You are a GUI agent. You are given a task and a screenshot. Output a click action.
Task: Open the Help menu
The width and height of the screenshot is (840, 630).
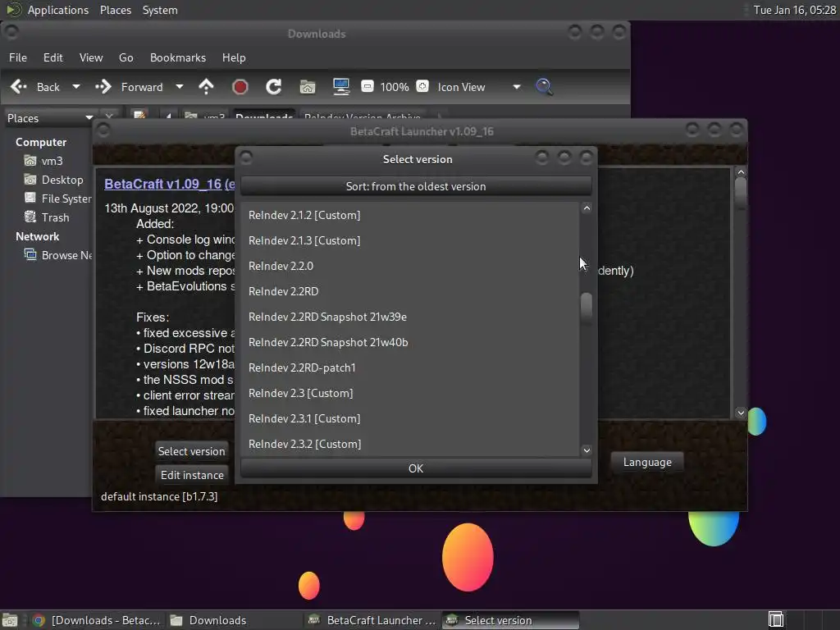click(234, 58)
